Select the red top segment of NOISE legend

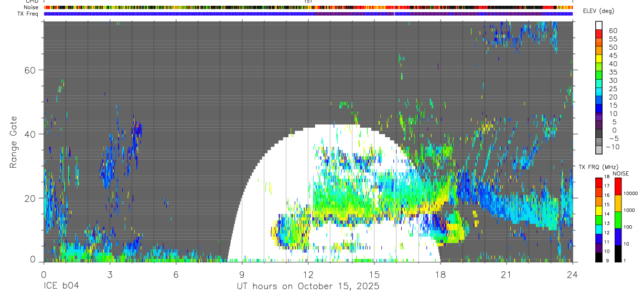[x=618, y=186]
